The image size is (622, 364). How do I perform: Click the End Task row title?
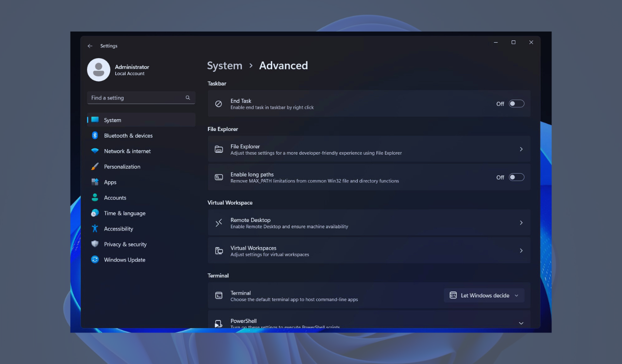[241, 101]
